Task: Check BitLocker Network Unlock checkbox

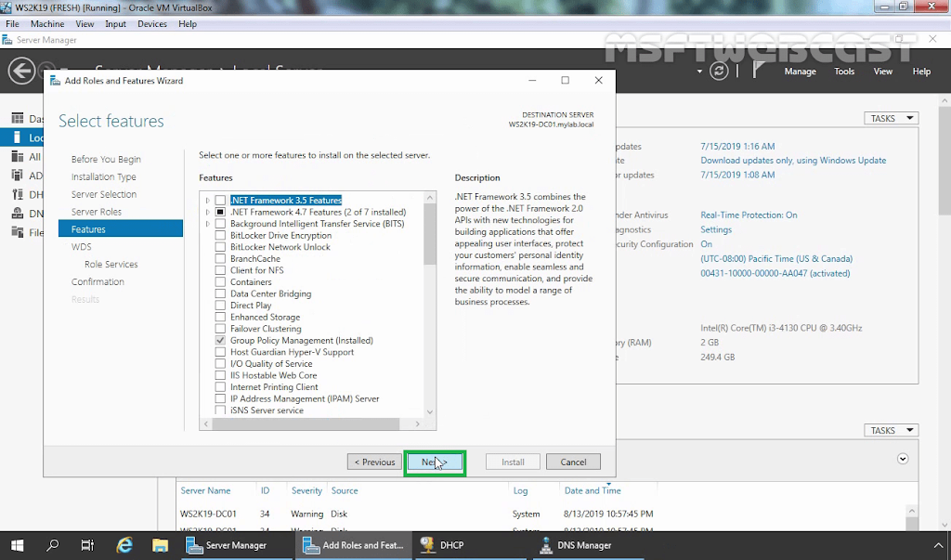Action: pyautogui.click(x=220, y=247)
